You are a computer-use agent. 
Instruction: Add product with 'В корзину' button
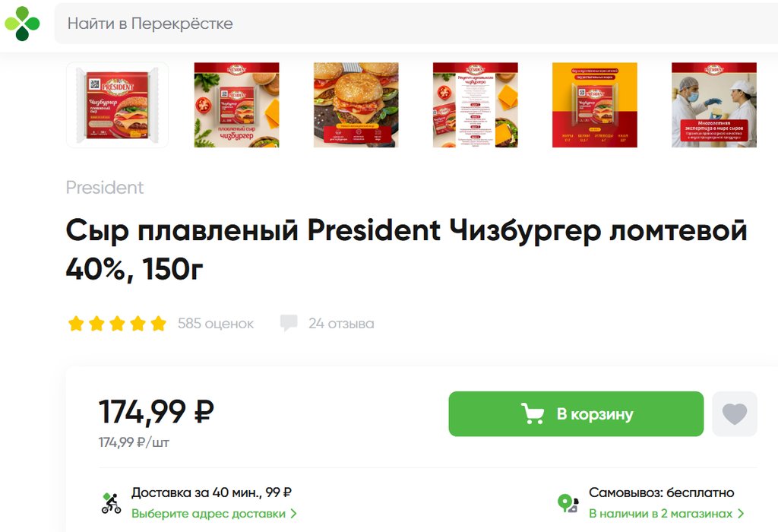(576, 414)
